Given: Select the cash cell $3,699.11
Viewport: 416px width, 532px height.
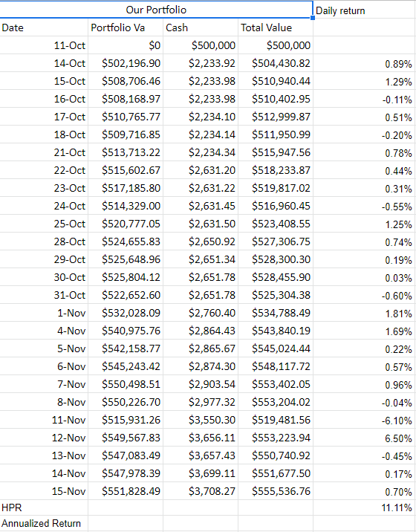Looking at the screenshot, I should [201, 473].
